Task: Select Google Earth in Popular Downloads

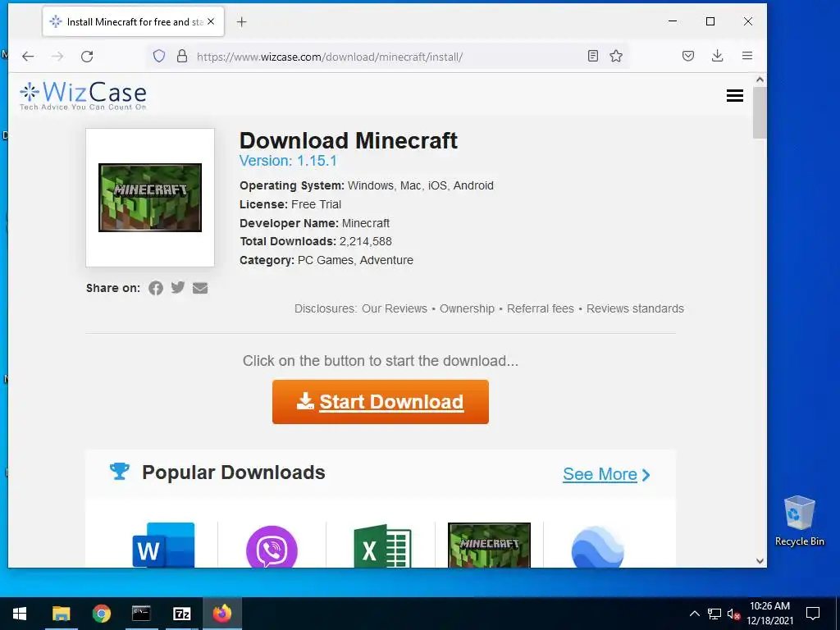Action: (x=598, y=547)
